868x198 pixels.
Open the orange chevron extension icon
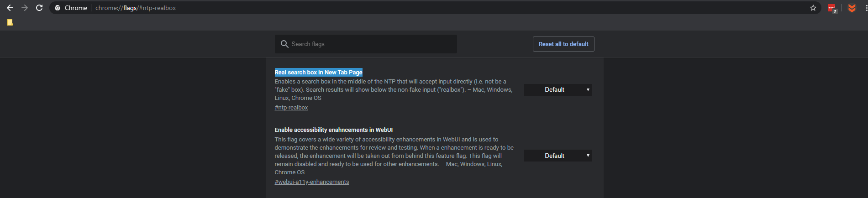pyautogui.click(x=852, y=8)
